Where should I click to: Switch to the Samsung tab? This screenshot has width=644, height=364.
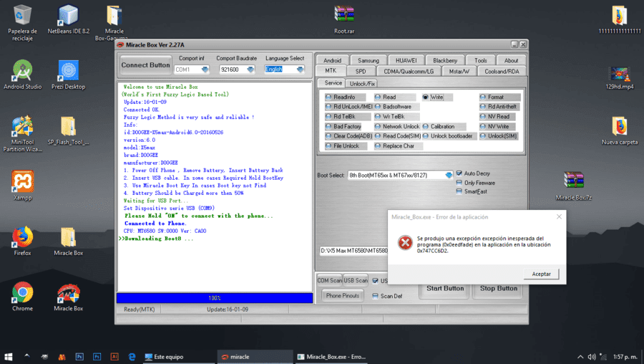point(368,60)
